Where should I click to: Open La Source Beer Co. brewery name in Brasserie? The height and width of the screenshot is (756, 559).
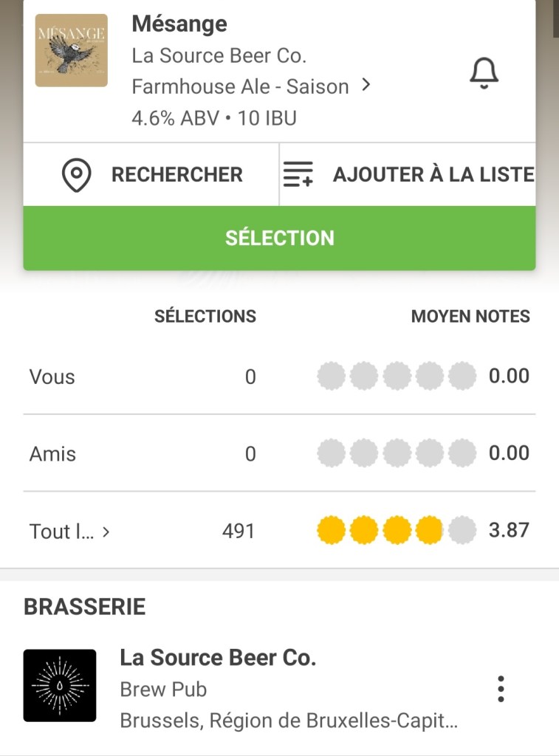(218, 658)
